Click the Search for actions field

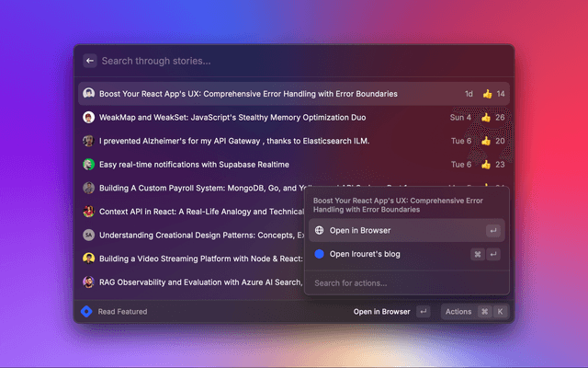[404, 282]
